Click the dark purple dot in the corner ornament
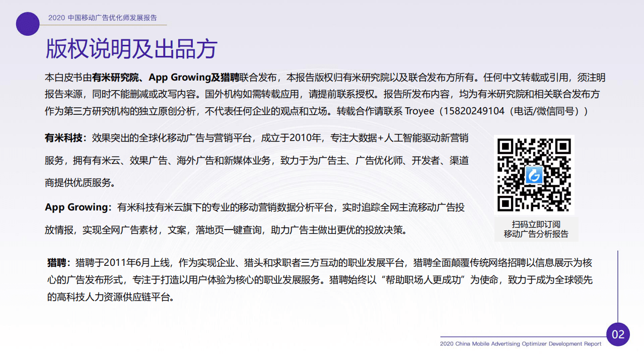The height and width of the screenshot is (362, 644). point(28,24)
